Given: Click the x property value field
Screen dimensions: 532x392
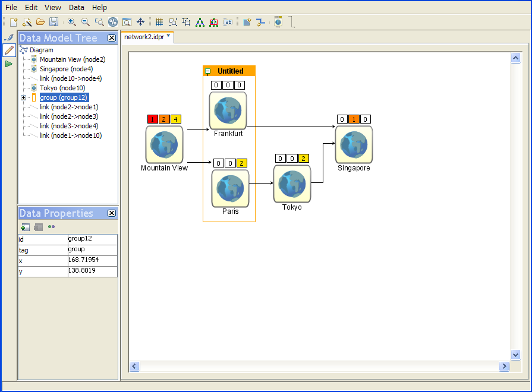Looking at the screenshot, I should coord(92,260).
